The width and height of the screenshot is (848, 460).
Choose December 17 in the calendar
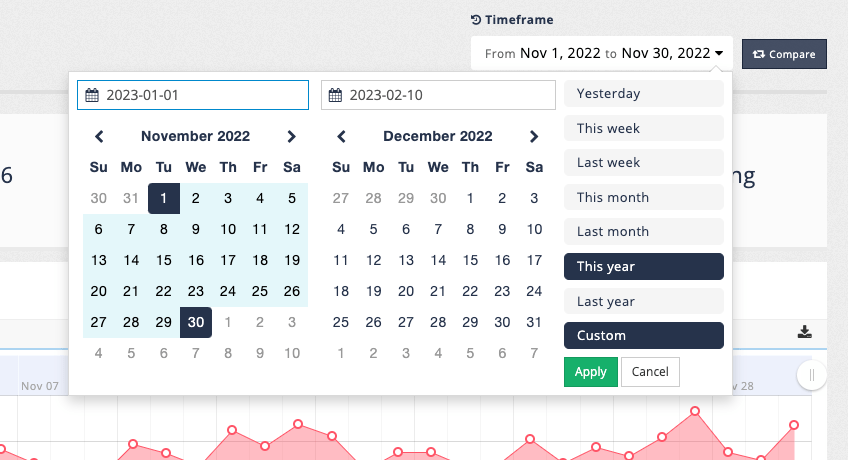(534, 261)
